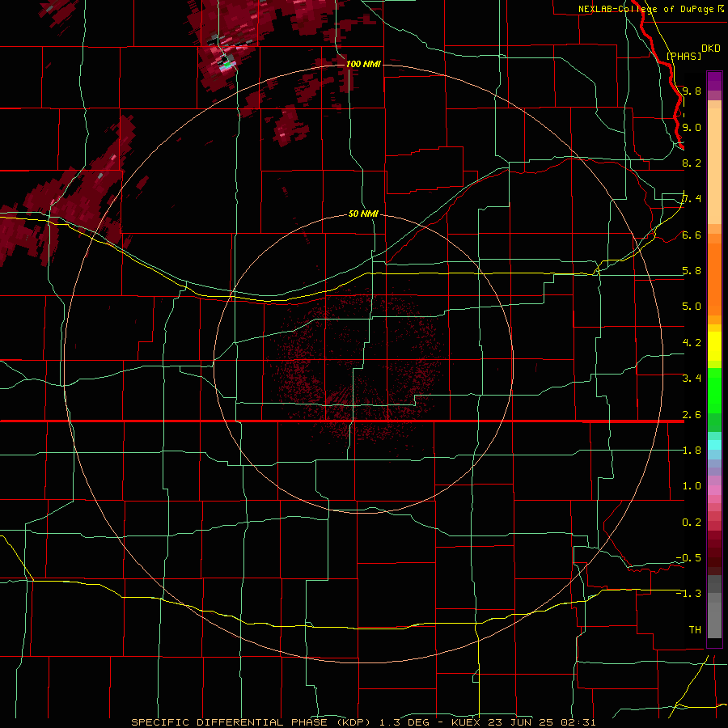Click the 4.2 value on the color scale

click(x=692, y=343)
